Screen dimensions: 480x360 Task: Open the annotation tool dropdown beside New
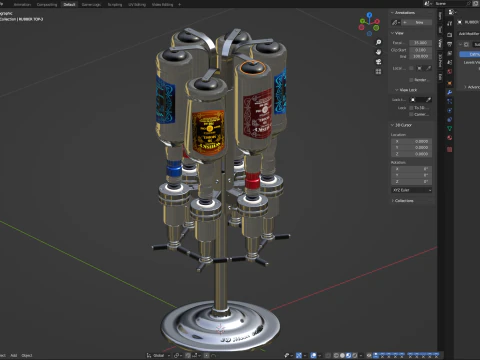[396, 22]
